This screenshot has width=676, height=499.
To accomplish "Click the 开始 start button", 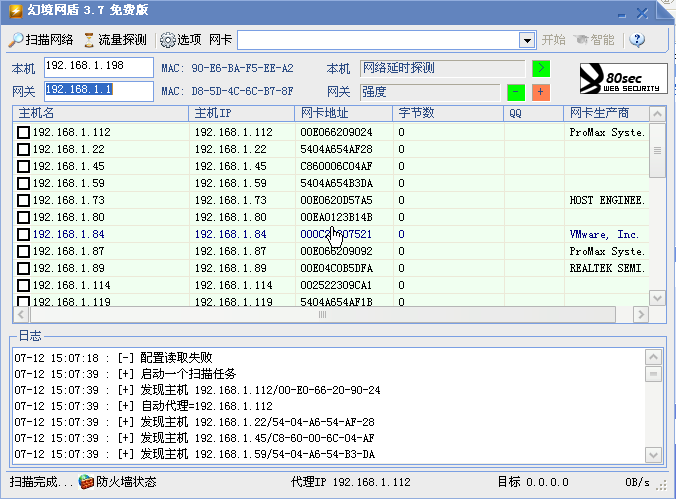I will click(x=554, y=40).
